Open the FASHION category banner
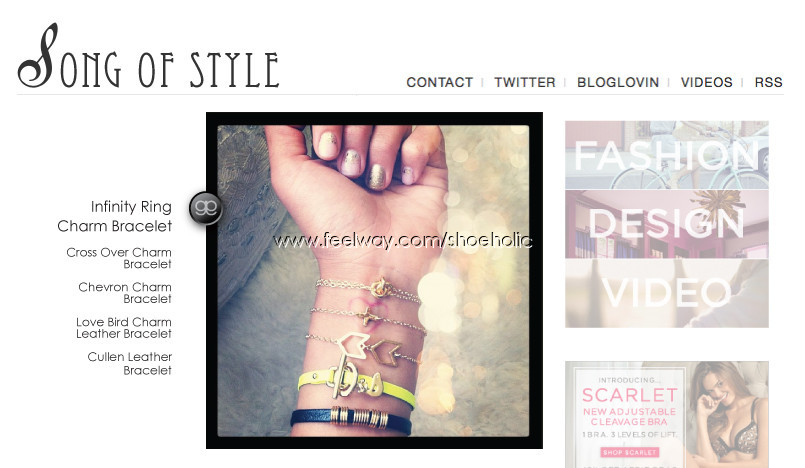Image resolution: width=805 pixels, height=468 pixels. 667,155
